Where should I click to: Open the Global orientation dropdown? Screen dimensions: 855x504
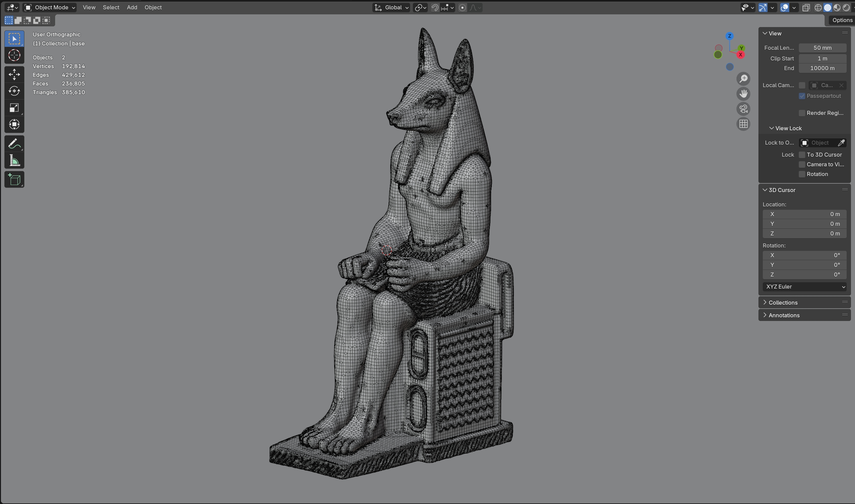coord(391,7)
